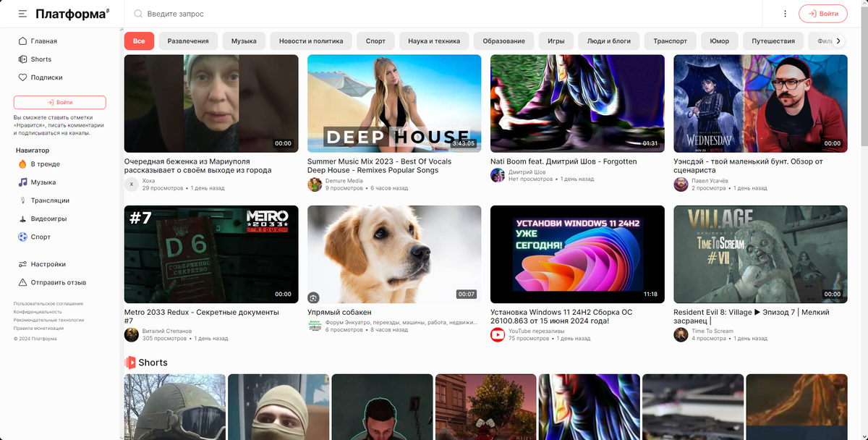Screen dimensions: 868x440
Task: Click channel name Demure Media
Action: pos(344,180)
